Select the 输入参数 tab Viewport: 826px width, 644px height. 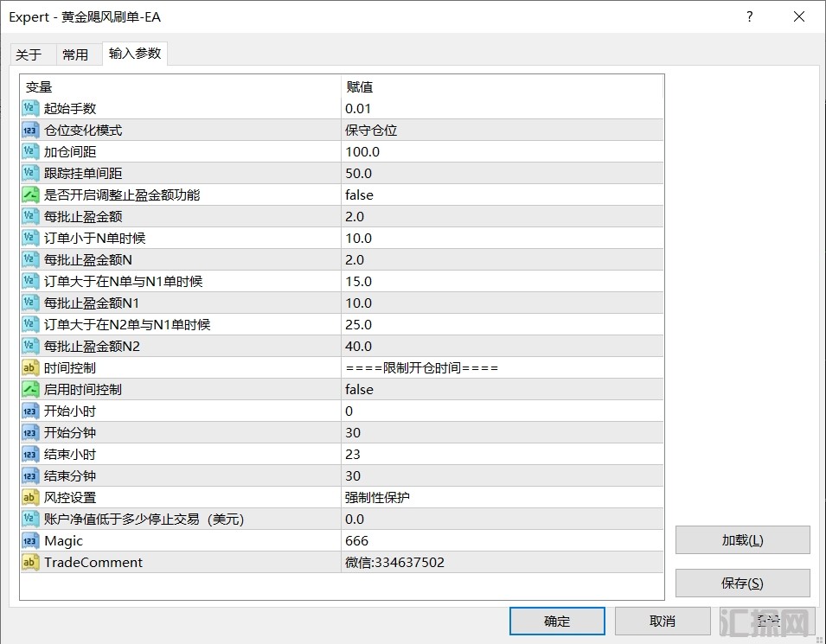tap(135, 54)
